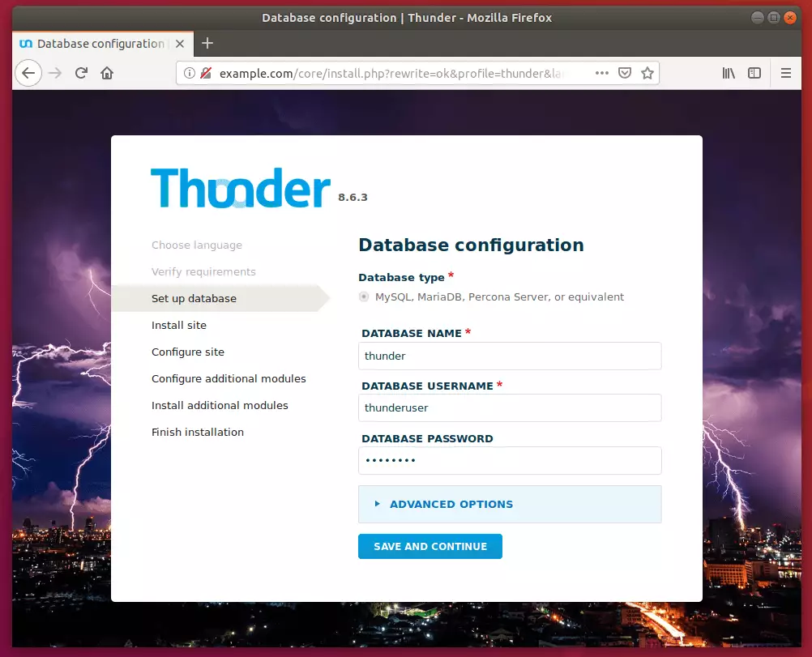The image size is (812, 657).
Task: Click Save and Continue button
Action: pos(430,546)
